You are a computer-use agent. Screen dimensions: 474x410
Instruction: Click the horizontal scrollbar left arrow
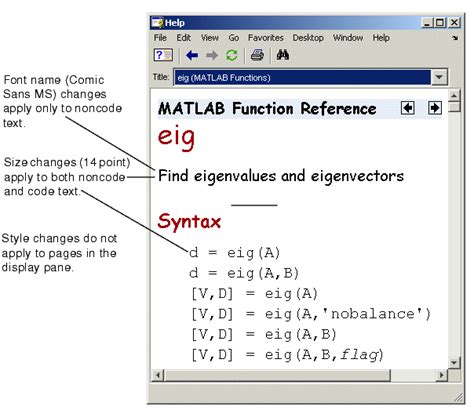click(x=158, y=375)
